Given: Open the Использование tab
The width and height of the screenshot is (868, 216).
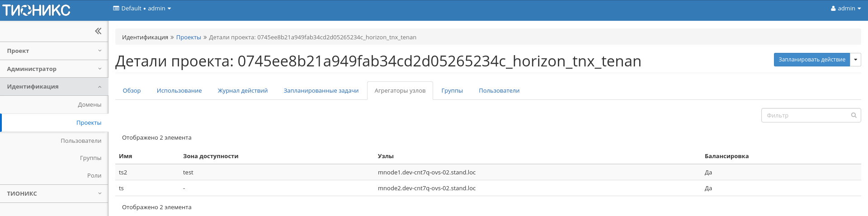Looking at the screenshot, I should pos(179,91).
